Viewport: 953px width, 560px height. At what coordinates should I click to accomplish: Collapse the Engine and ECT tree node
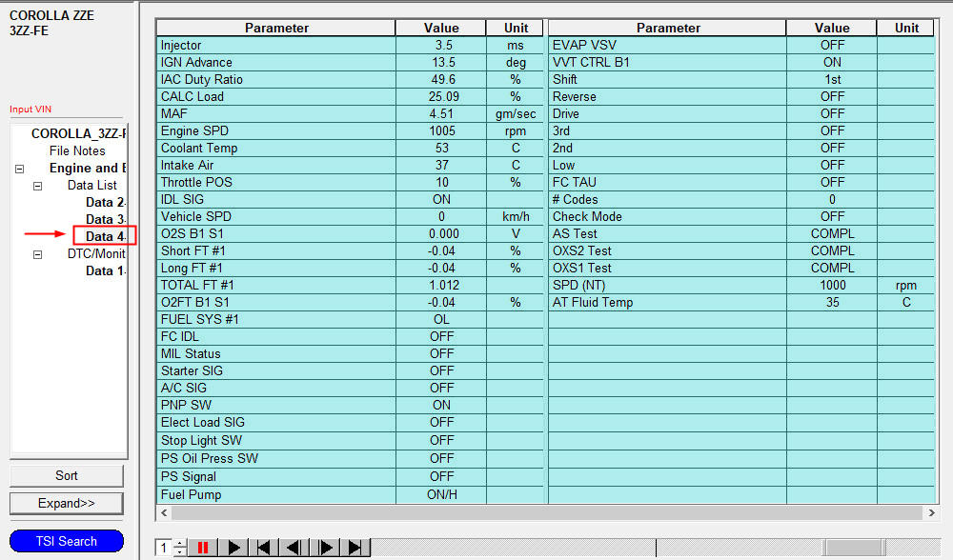click(19, 169)
